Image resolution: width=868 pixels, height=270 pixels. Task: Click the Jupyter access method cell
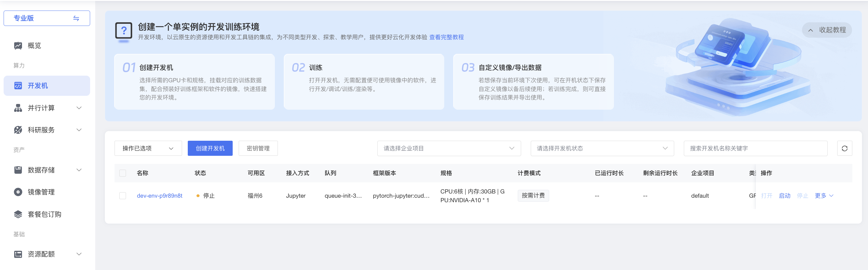click(x=295, y=196)
